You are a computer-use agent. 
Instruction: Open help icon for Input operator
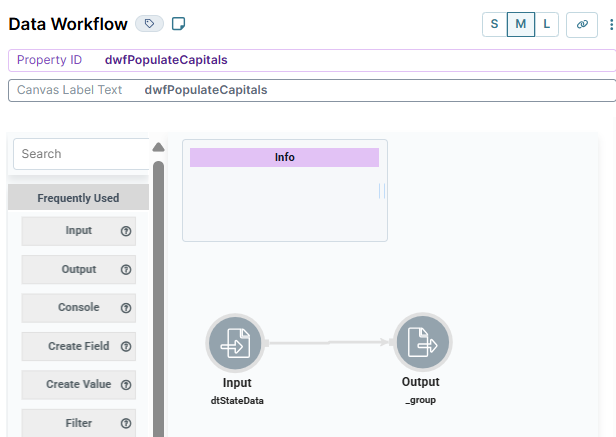coord(126,231)
